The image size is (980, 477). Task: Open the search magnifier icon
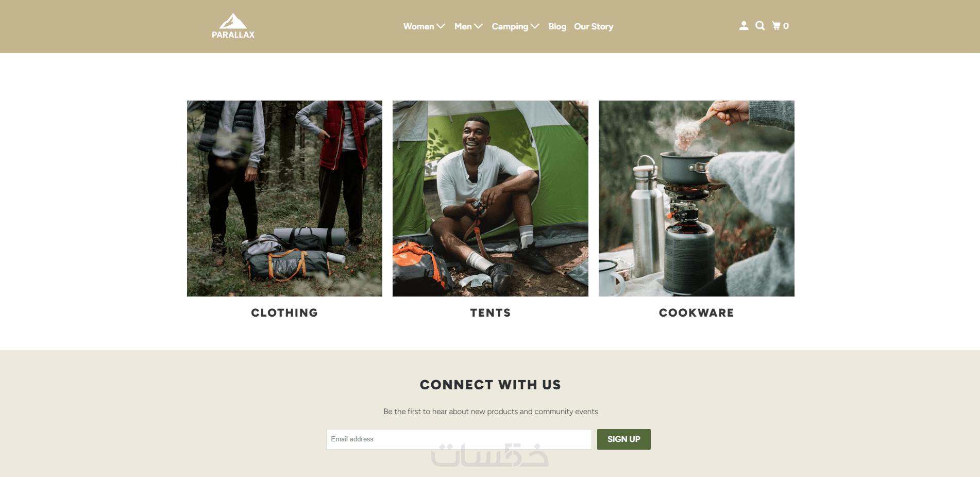pyautogui.click(x=760, y=26)
